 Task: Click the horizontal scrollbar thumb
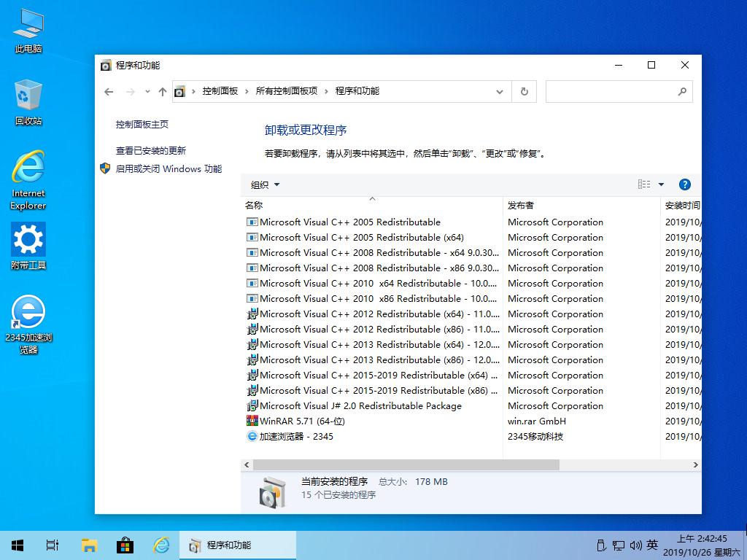coord(406,464)
